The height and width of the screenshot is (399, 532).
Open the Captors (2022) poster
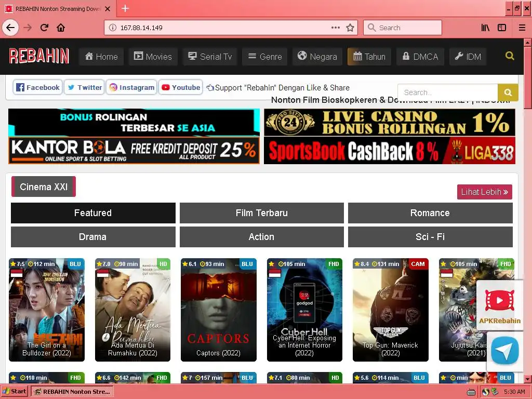(x=219, y=310)
